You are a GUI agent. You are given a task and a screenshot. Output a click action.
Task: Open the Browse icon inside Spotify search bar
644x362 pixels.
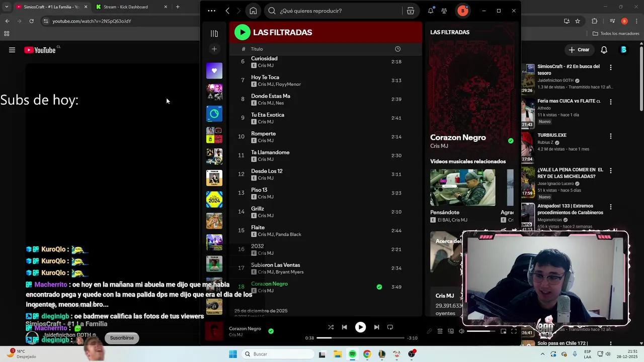410,11
